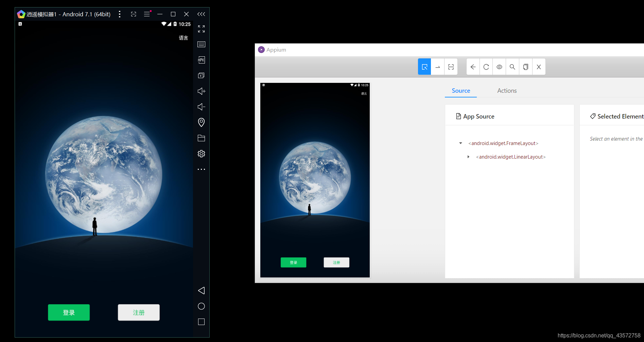Lower volume with speaker minus icon
This screenshot has height=342, width=644.
click(x=201, y=107)
